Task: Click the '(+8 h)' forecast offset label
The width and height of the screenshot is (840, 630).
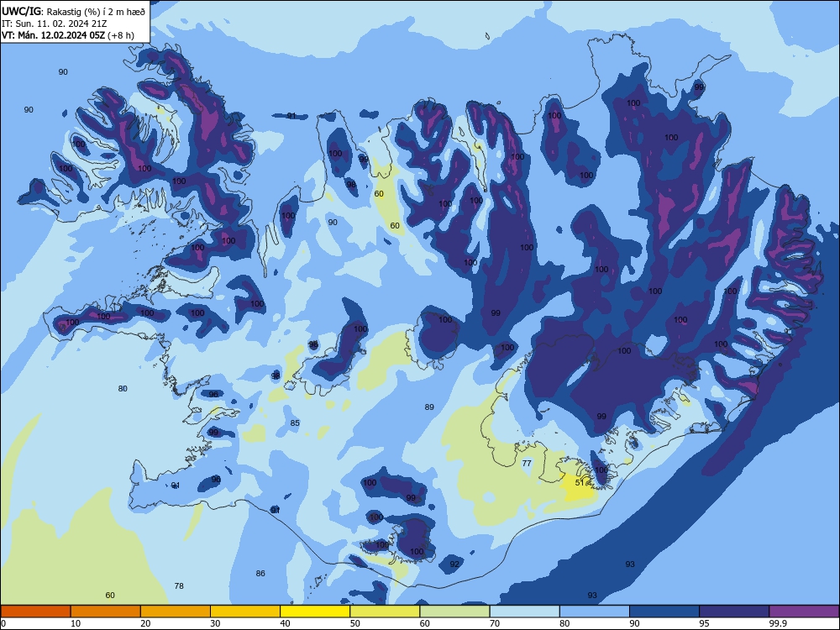Action: (121, 35)
